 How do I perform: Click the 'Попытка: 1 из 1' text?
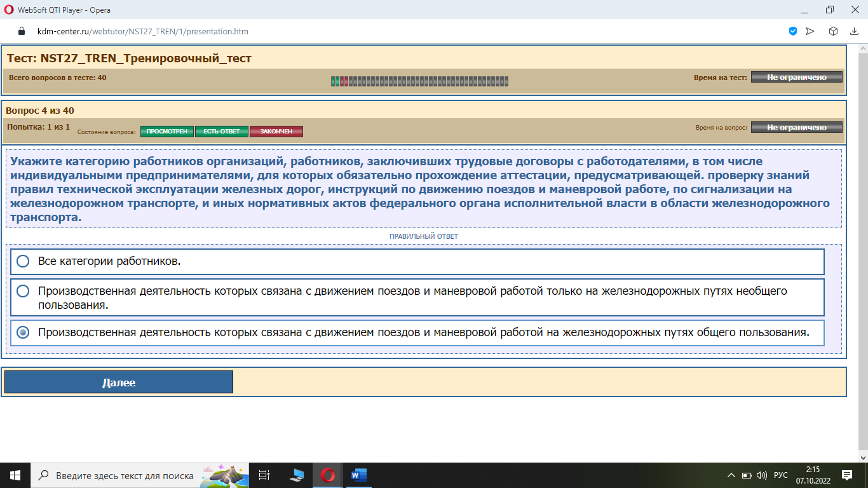click(x=38, y=127)
